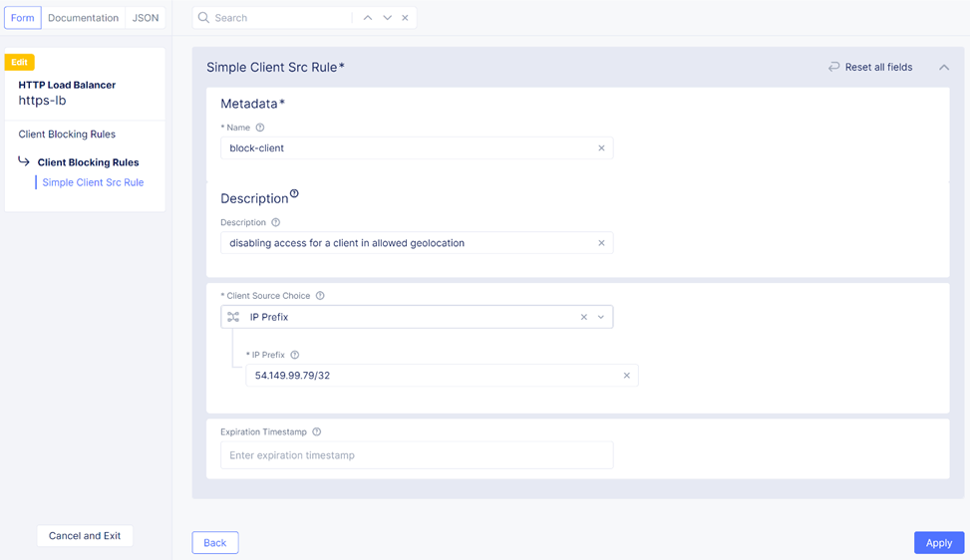Image resolution: width=970 pixels, height=560 pixels.
Task: Switch to the JSON tab
Action: pyautogui.click(x=146, y=18)
